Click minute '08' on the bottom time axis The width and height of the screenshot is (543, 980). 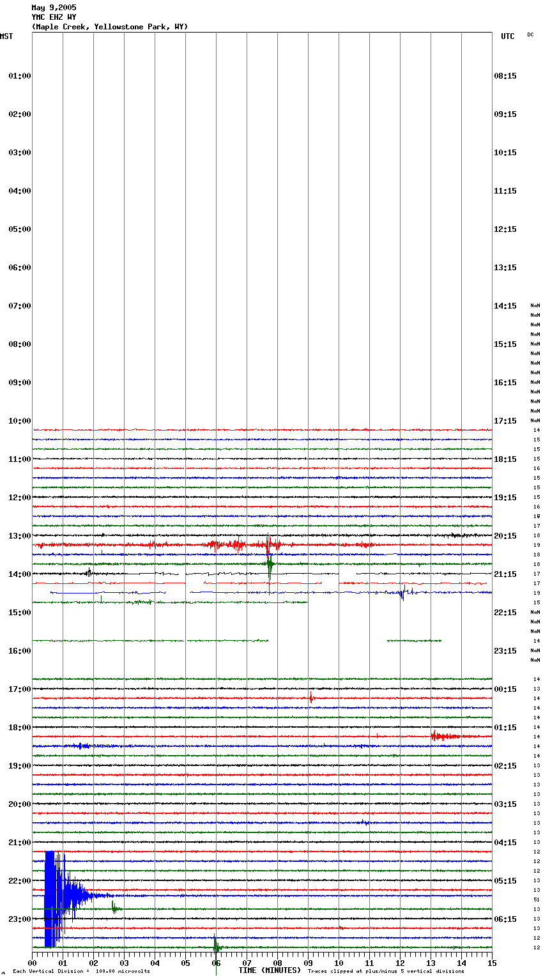click(277, 963)
